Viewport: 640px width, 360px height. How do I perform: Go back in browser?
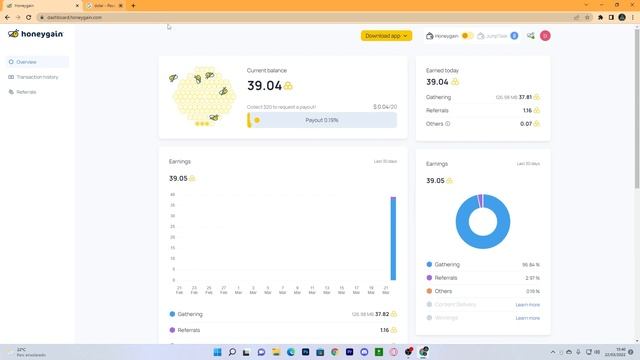pyautogui.click(x=7, y=18)
